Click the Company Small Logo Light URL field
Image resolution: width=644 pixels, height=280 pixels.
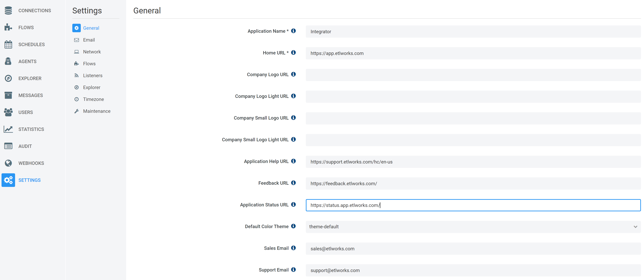(473, 140)
